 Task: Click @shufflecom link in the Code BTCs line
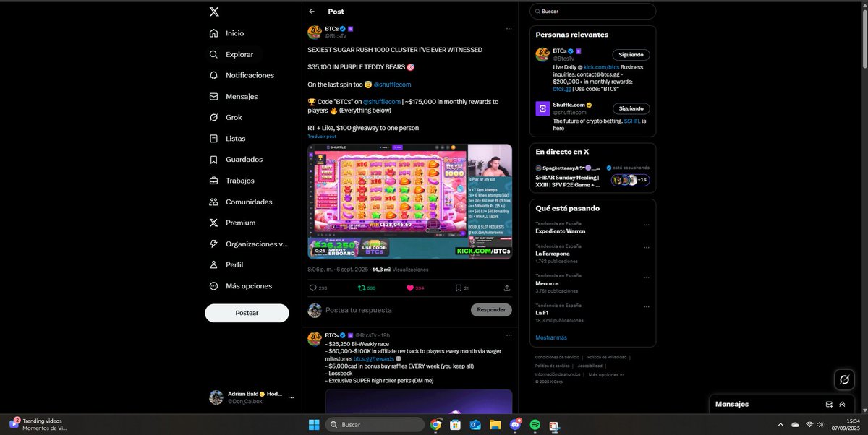pos(382,102)
